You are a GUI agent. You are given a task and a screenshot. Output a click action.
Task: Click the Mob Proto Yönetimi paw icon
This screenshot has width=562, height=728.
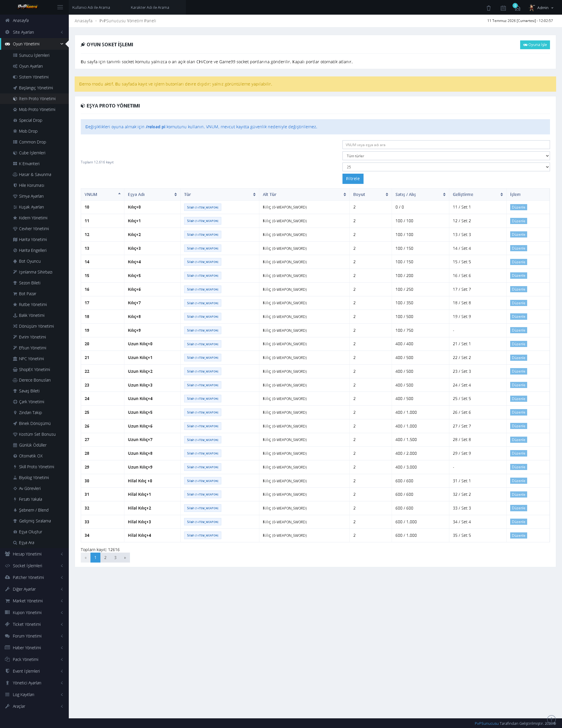[x=15, y=109]
